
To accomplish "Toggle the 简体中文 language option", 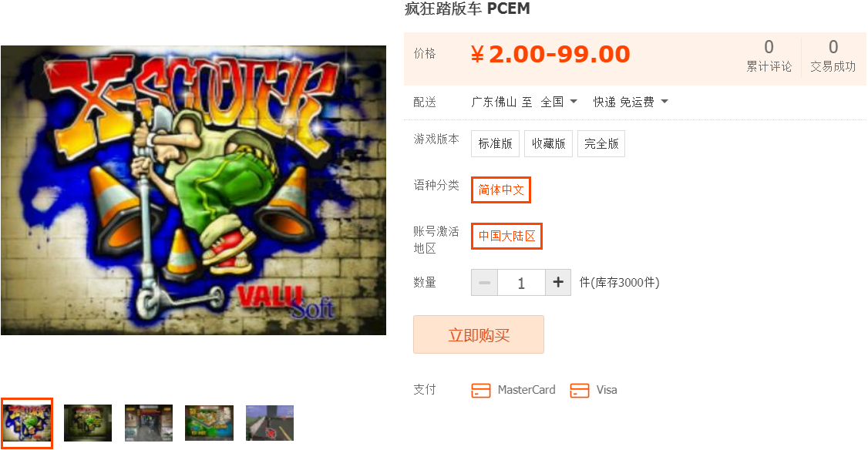I will click(x=501, y=190).
